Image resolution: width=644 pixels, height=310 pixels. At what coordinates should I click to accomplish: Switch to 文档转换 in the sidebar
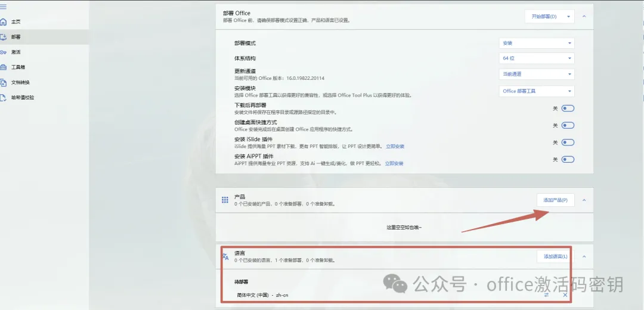tap(44, 82)
